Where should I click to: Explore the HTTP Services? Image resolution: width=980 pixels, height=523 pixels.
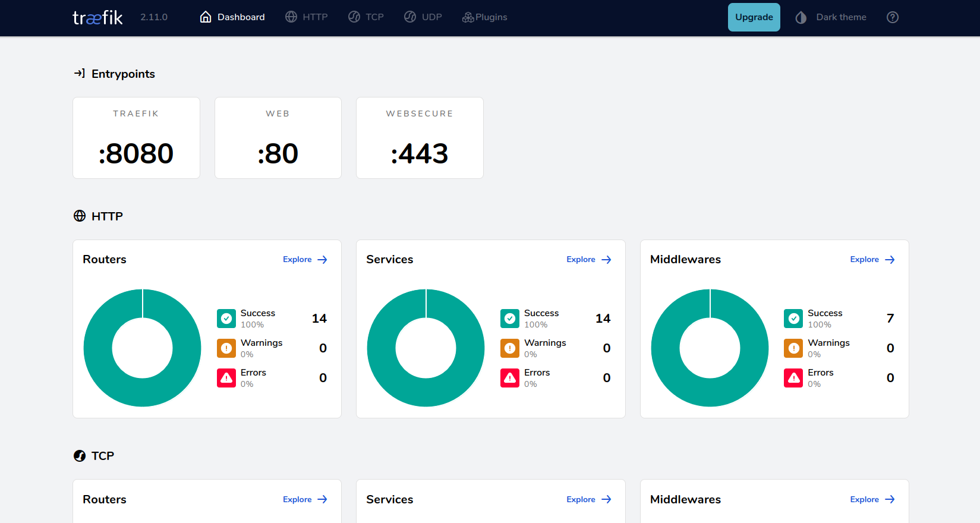click(589, 260)
